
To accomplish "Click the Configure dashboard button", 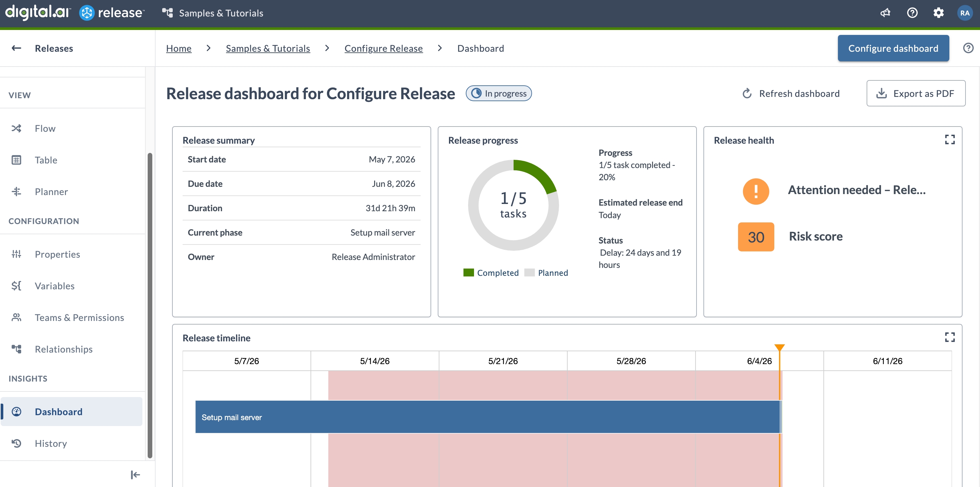I will 893,48.
